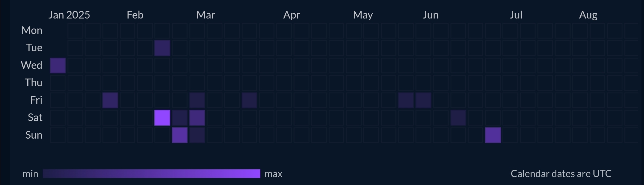Click the brightest purple Saturday cell
Image resolution: width=644 pixels, height=185 pixels.
coord(162,118)
